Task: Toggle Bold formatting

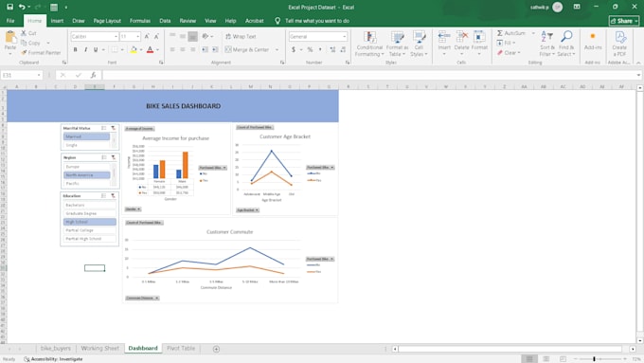Action: pos(75,49)
